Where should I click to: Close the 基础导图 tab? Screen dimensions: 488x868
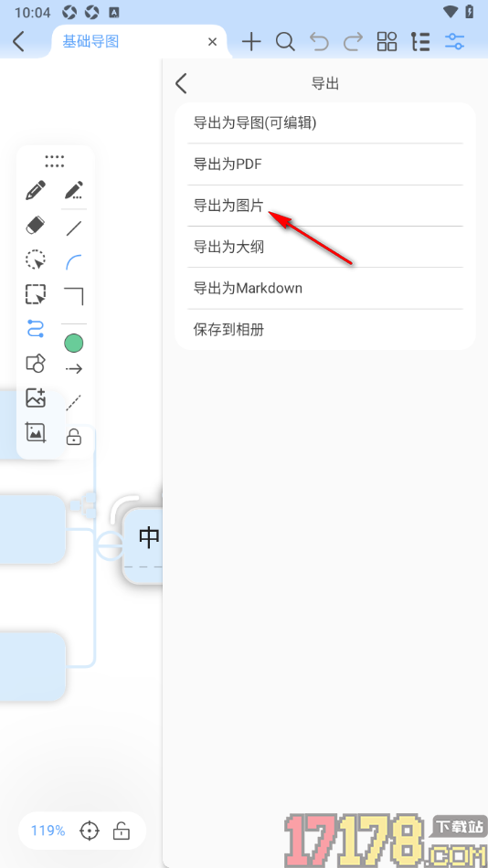[x=212, y=41]
